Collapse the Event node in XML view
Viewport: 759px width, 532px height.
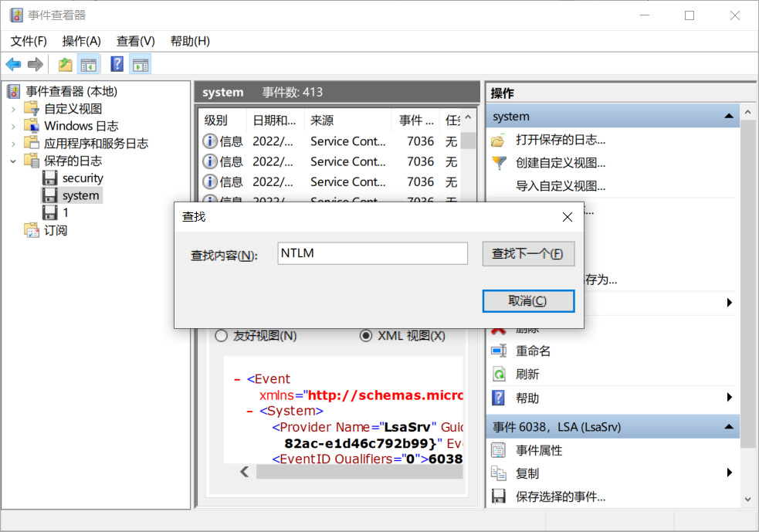(x=237, y=379)
